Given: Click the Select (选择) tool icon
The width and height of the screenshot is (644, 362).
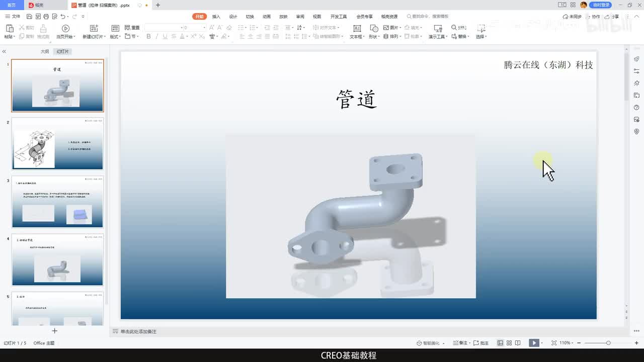Looking at the screenshot, I should point(481,28).
